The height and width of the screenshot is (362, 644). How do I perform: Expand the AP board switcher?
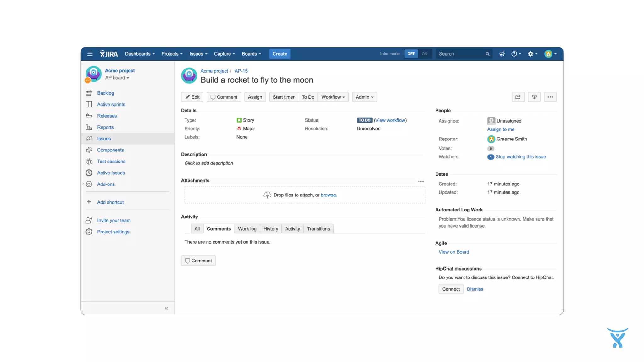(x=117, y=78)
